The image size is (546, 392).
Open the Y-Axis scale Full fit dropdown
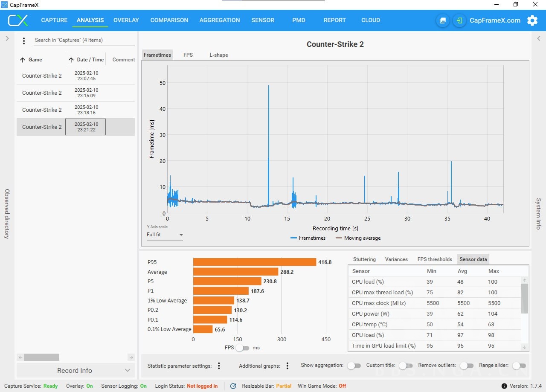point(165,235)
